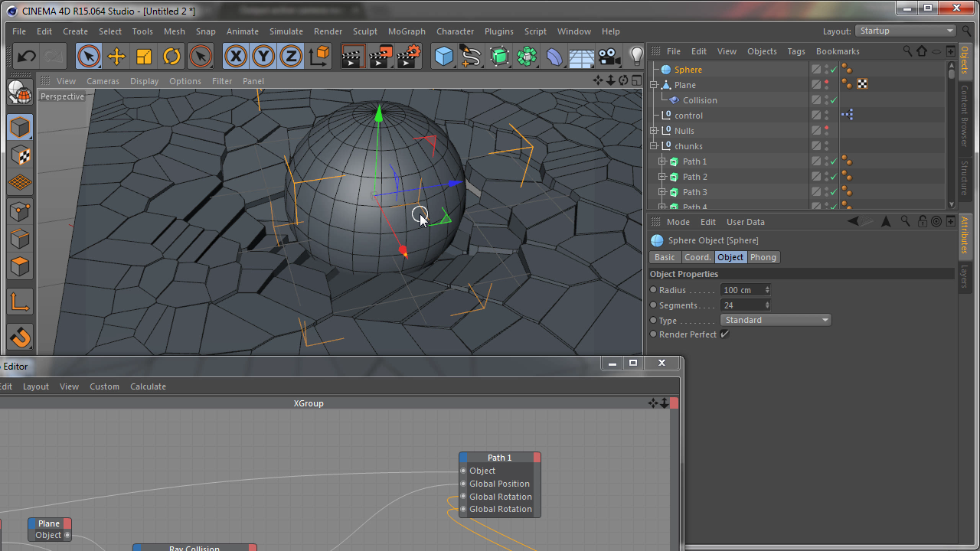The image size is (980, 551).
Task: Switch to Polygons mode
Action: [x=20, y=266]
